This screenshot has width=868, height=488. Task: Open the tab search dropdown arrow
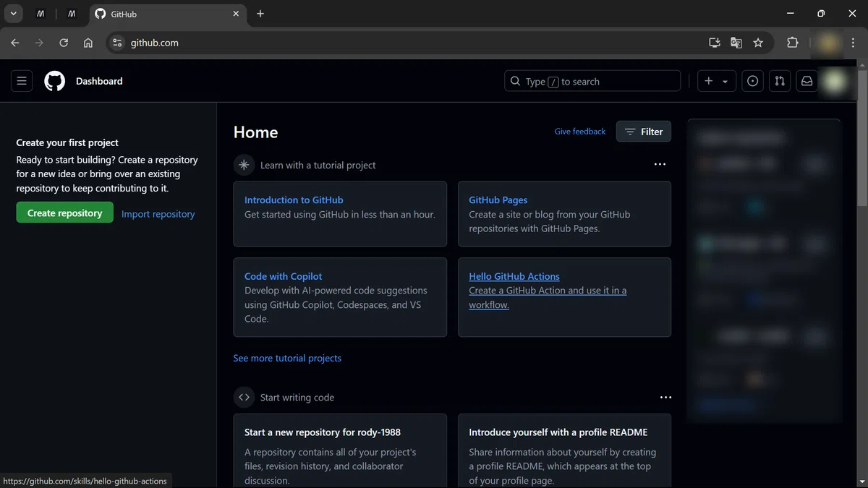tap(13, 14)
